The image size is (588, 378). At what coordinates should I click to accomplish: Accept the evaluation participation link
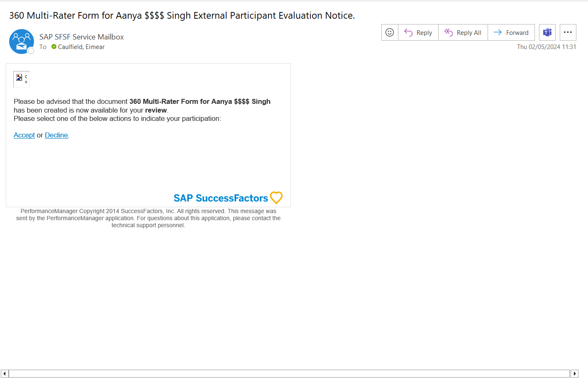[24, 135]
